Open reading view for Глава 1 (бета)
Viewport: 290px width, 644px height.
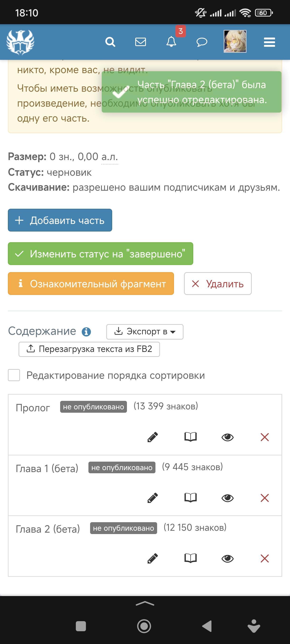[x=190, y=497]
